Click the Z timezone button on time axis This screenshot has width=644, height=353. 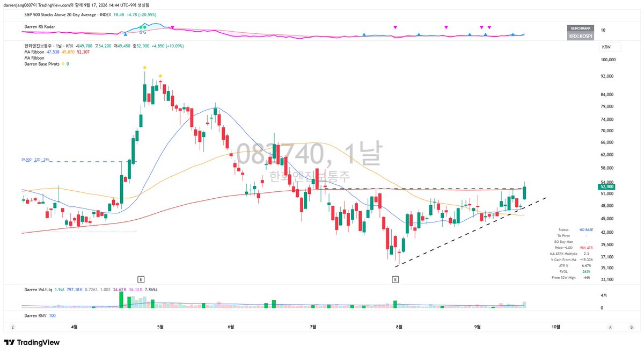(x=12, y=327)
